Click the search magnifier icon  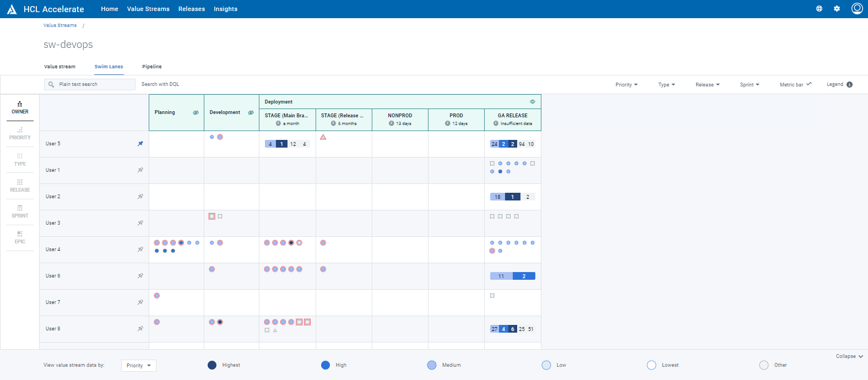click(x=51, y=84)
